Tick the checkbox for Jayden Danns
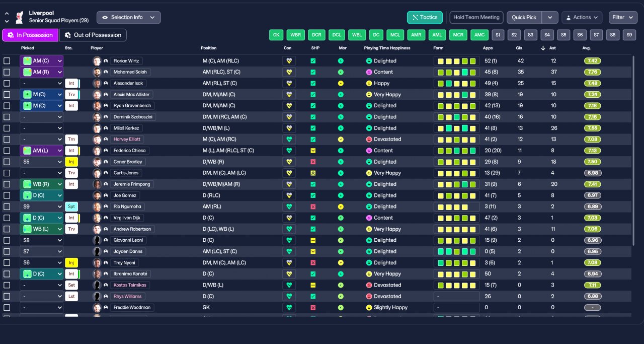 pyautogui.click(x=7, y=251)
